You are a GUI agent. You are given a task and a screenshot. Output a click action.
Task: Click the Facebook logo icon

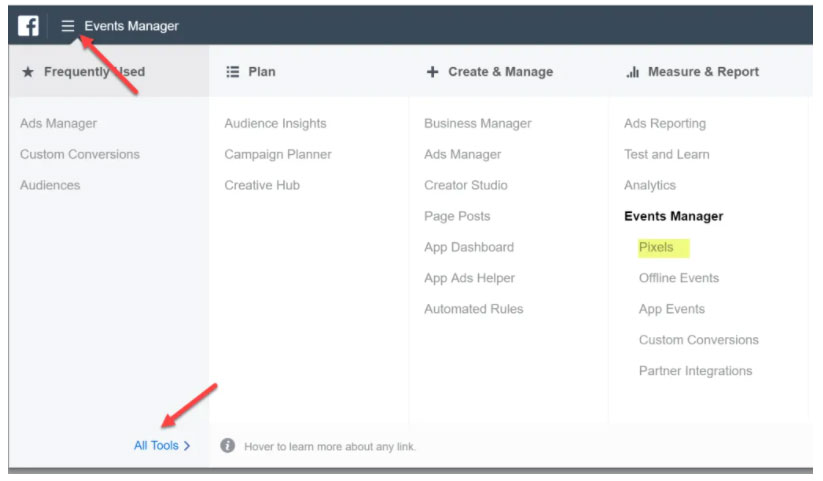(28, 26)
